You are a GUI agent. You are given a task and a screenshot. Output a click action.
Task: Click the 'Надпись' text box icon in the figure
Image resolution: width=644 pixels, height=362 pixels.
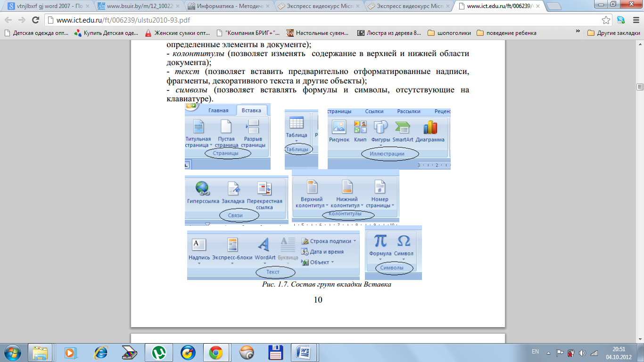point(199,245)
